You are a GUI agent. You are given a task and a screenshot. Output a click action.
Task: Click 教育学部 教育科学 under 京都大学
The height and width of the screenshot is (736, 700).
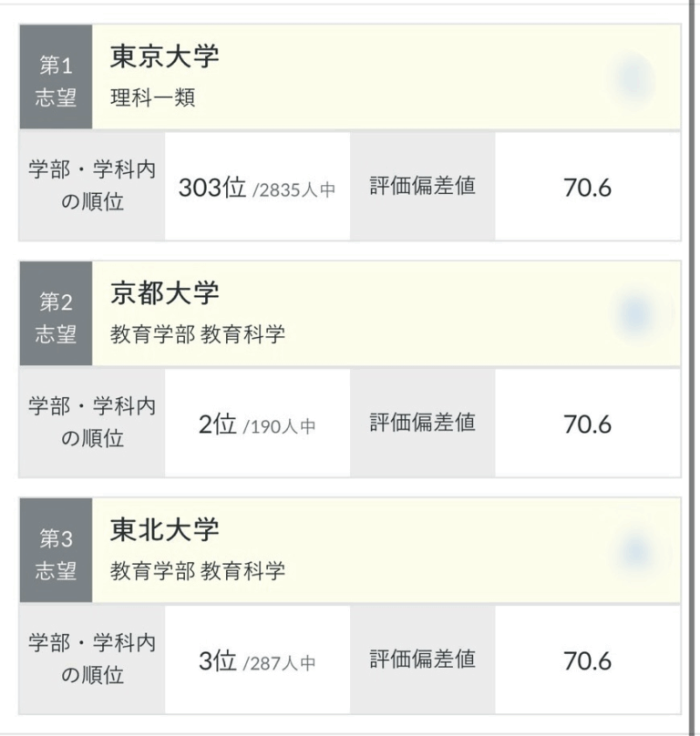(198, 335)
